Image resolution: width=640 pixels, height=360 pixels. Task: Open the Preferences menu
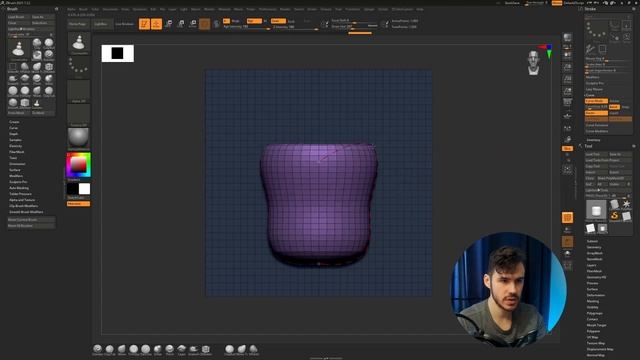[268, 9]
